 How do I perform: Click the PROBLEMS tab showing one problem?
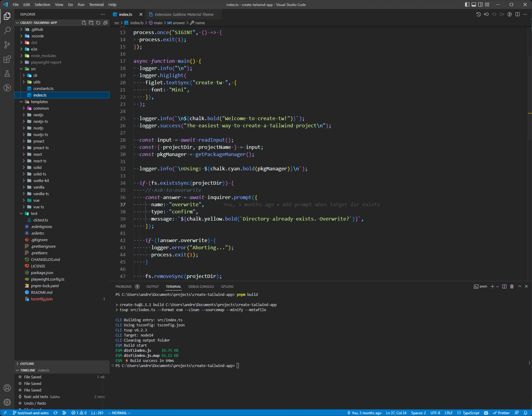point(124,286)
